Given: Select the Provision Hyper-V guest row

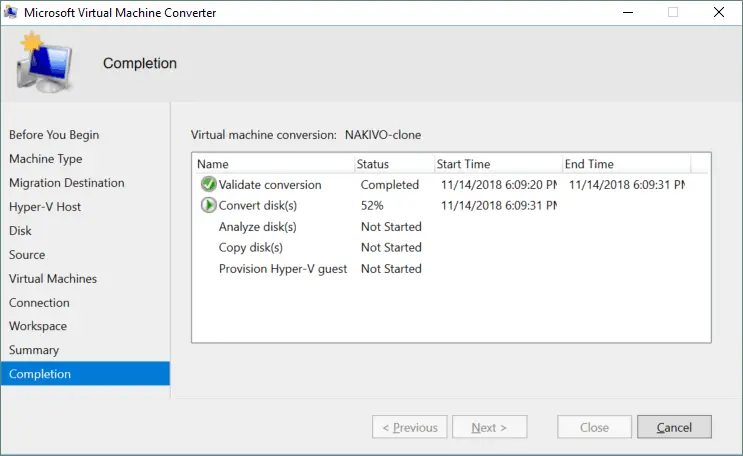Looking at the screenshot, I should (283, 269).
